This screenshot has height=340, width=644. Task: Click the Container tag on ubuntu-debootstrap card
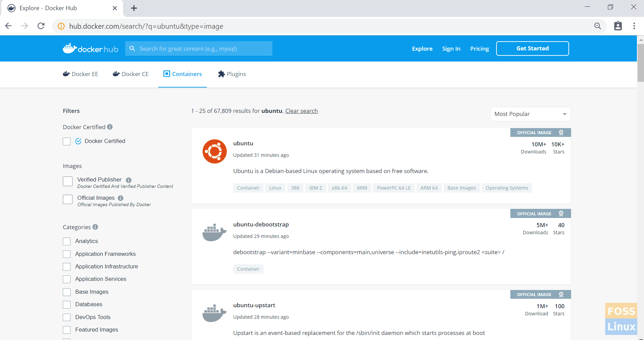click(x=248, y=269)
